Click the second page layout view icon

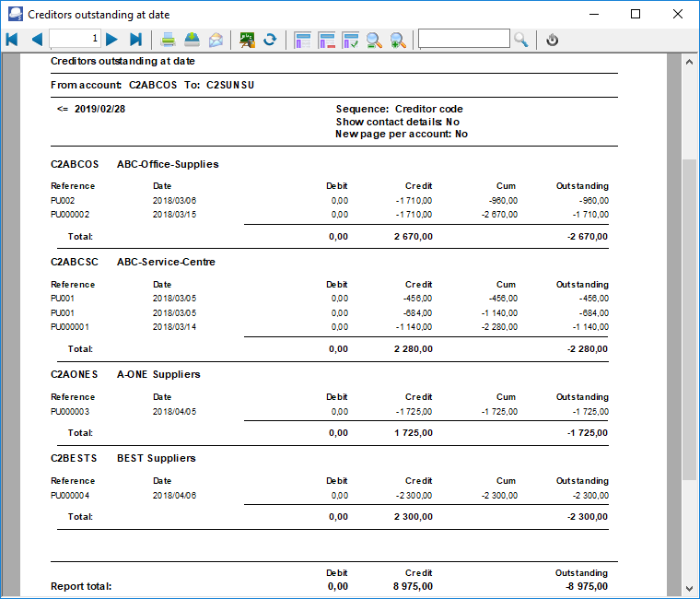point(326,40)
